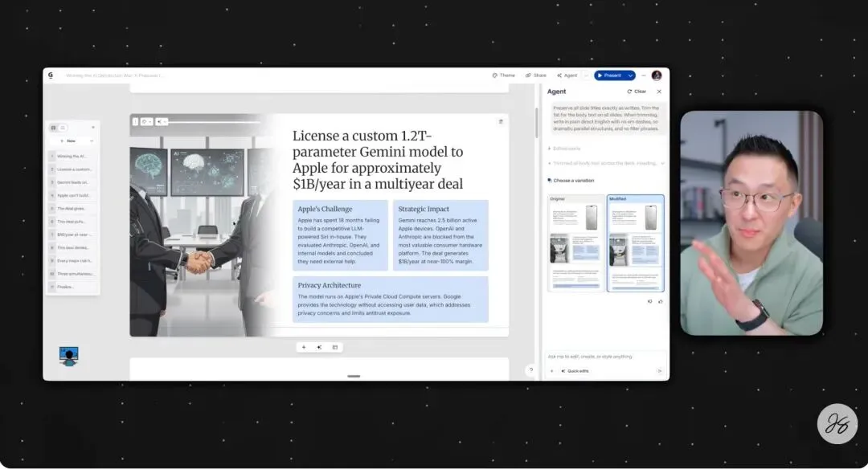Toggle the Agent panel from top bar

(x=567, y=75)
